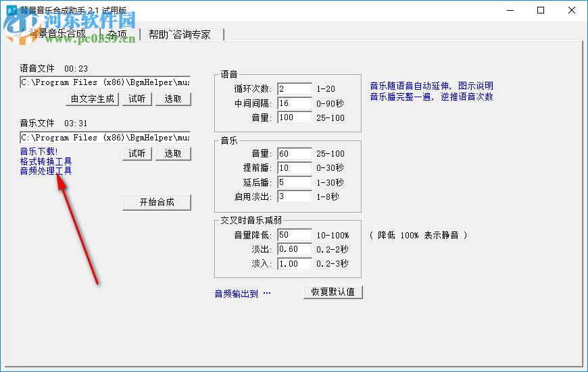Click the 淡出 field showing 0.60
Image resolution: width=588 pixels, height=372 pixels.
pyautogui.click(x=295, y=249)
